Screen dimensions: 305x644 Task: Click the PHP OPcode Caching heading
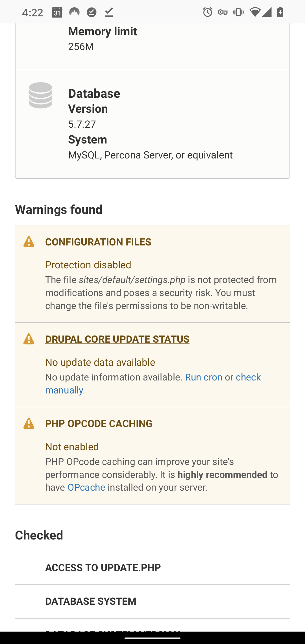(99, 424)
